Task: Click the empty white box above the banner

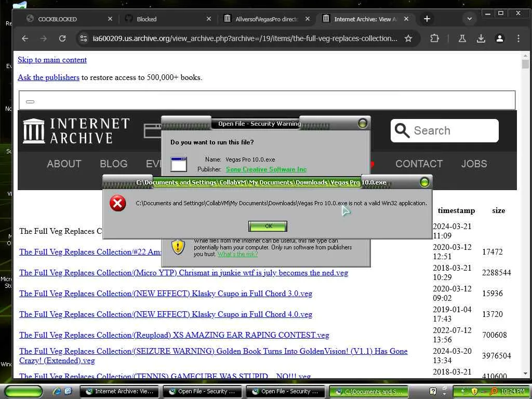Action: pos(267,100)
